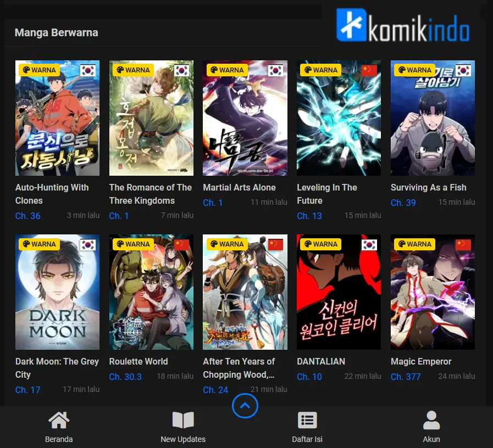Screen dimensions: 493x448
Task: Read Ch. 377 of Magic Emperor
Action: pyautogui.click(x=406, y=377)
